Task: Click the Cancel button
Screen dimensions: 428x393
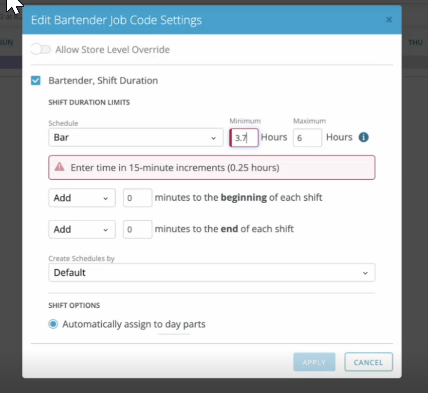Action: pyautogui.click(x=368, y=362)
